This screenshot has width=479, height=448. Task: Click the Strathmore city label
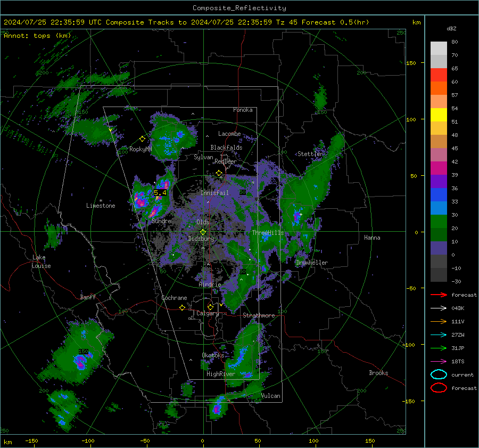pos(259,315)
